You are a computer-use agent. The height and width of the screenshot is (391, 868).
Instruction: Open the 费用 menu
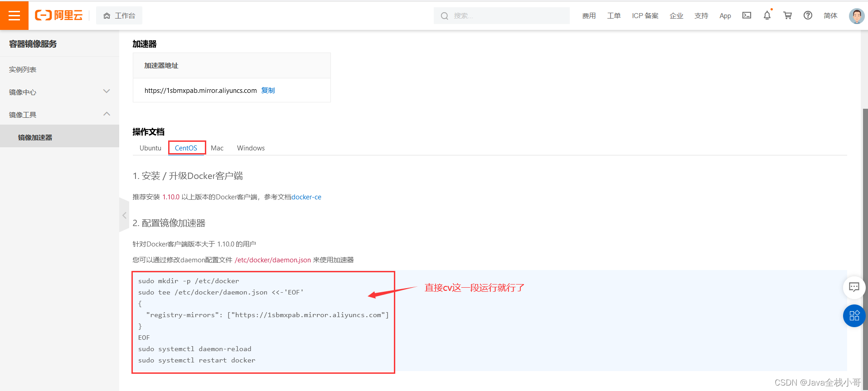click(x=589, y=16)
